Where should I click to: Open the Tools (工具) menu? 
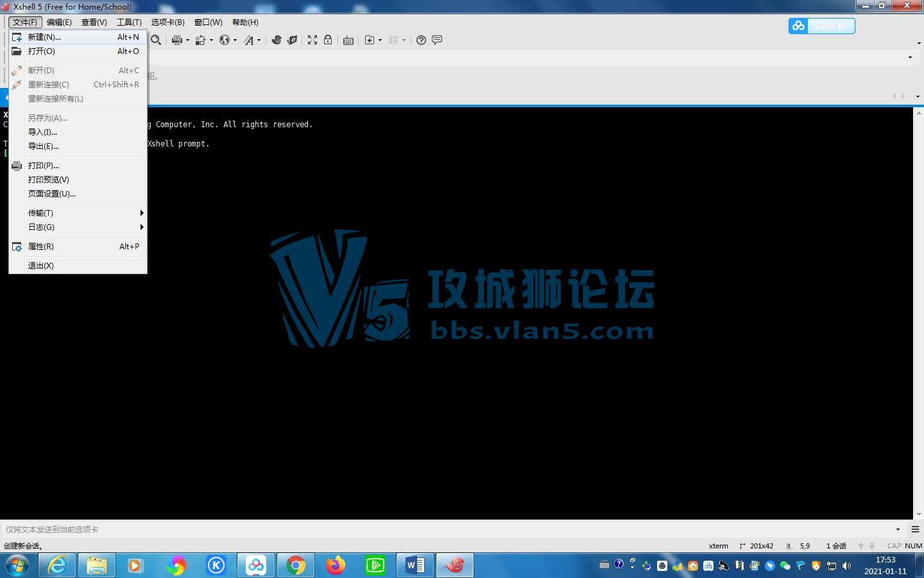coord(129,22)
